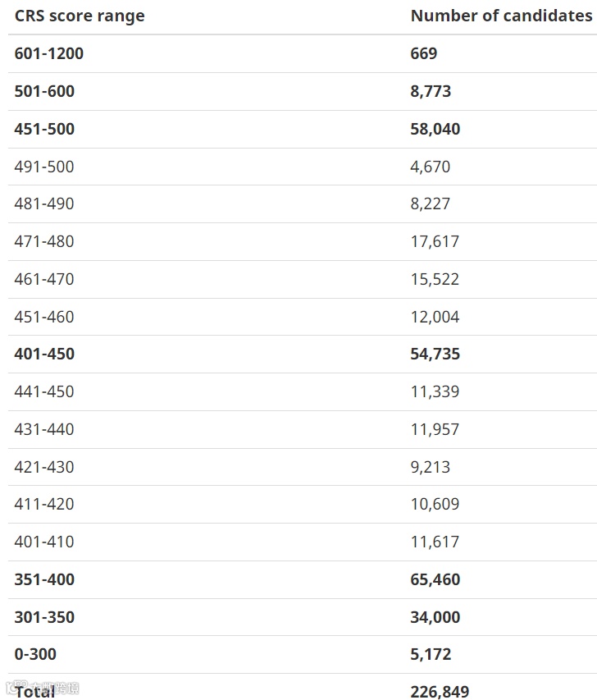Click the 491-500 score range cell
The image size is (597, 700).
coord(44,167)
